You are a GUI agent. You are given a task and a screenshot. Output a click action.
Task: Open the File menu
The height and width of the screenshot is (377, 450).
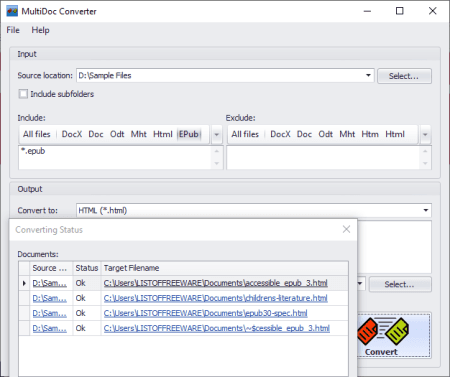(13, 30)
